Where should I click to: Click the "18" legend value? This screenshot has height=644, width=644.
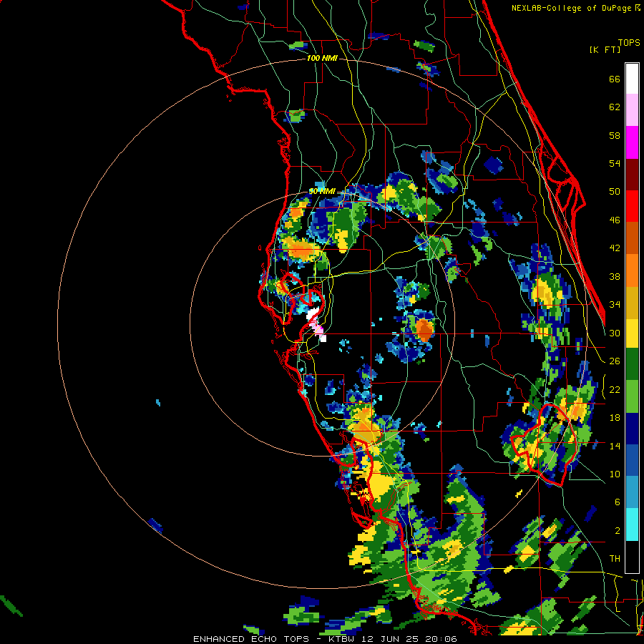pos(615,418)
